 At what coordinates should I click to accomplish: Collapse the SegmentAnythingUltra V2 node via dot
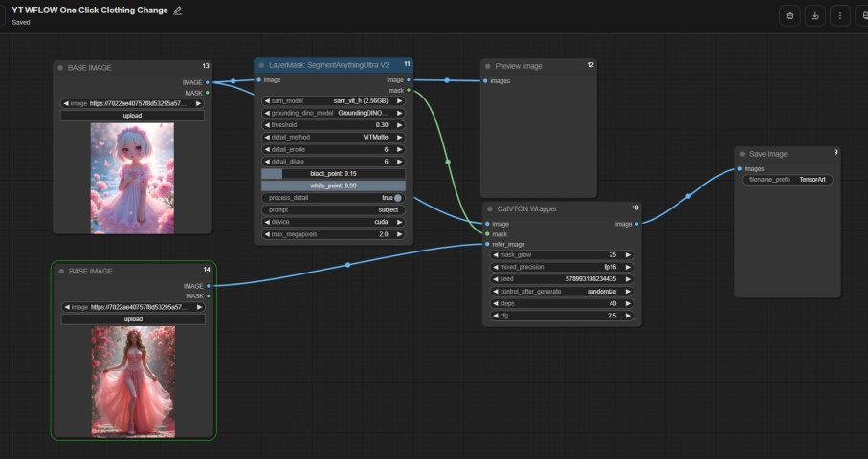(261, 65)
